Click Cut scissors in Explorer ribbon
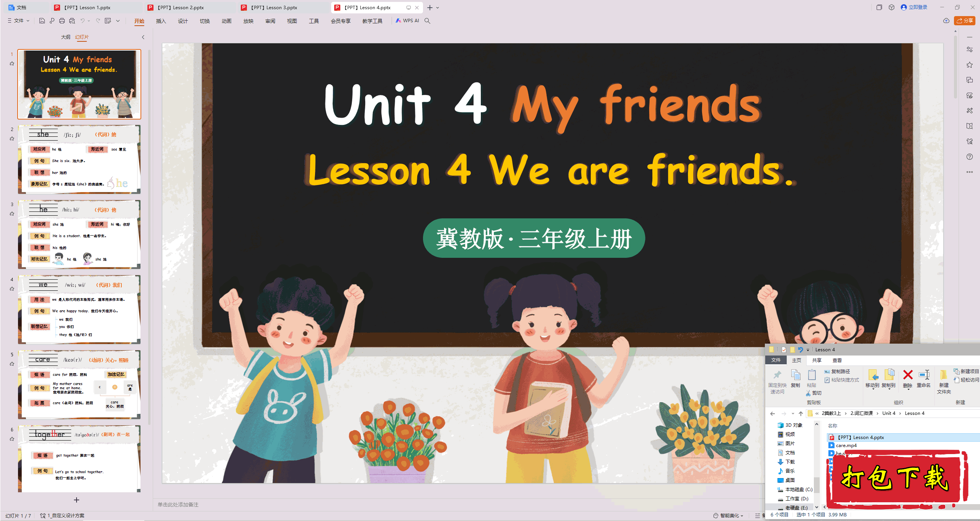Image resolution: width=980 pixels, height=521 pixels. pos(813,393)
